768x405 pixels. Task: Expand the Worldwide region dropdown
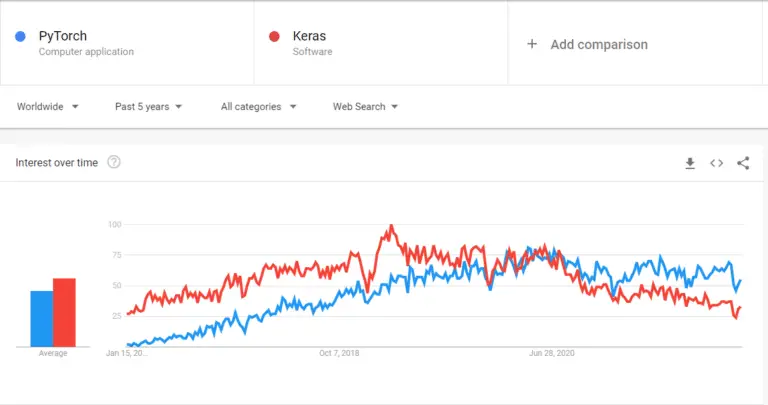coord(48,107)
